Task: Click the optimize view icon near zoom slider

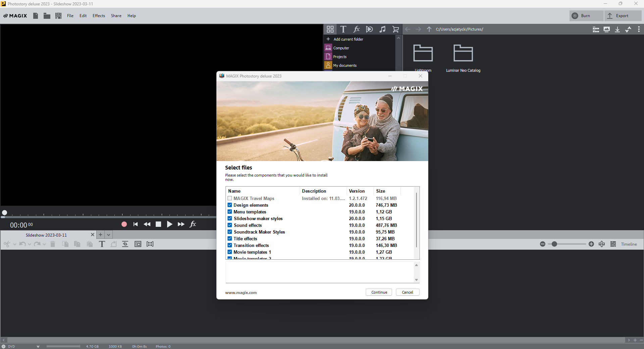Action: [x=602, y=244]
